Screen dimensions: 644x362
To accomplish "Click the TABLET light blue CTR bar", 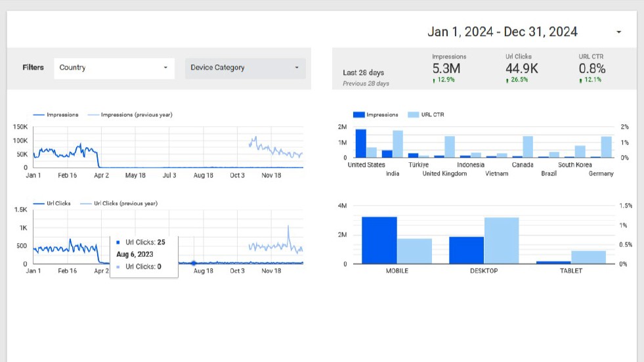I will (x=588, y=257).
